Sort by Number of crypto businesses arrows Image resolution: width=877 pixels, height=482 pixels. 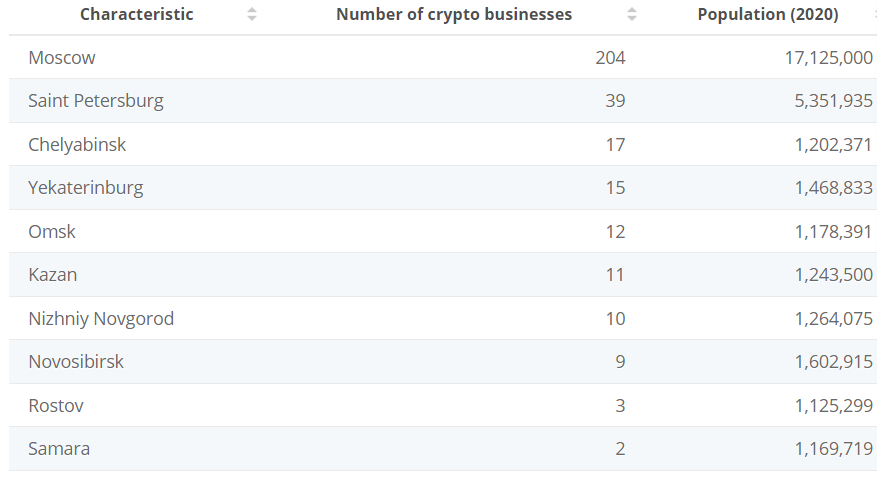[x=631, y=14]
